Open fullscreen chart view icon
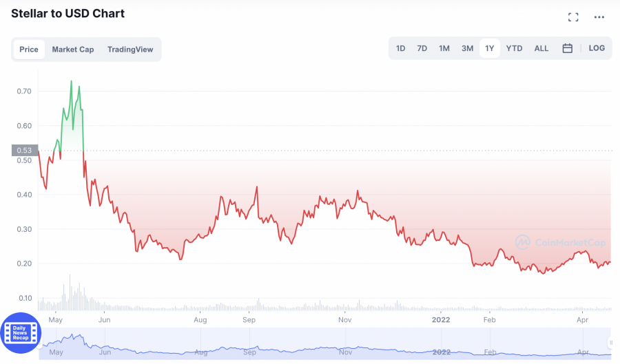 coord(573,17)
